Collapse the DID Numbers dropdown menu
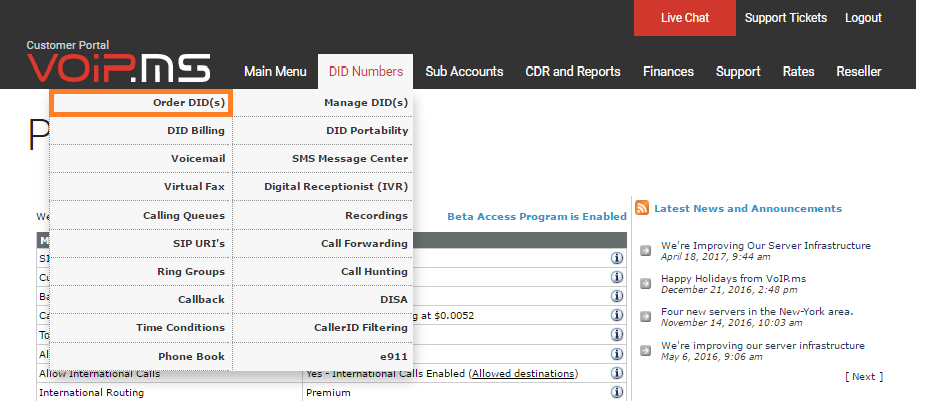Viewport: 946px width, 401px height. 365,71
